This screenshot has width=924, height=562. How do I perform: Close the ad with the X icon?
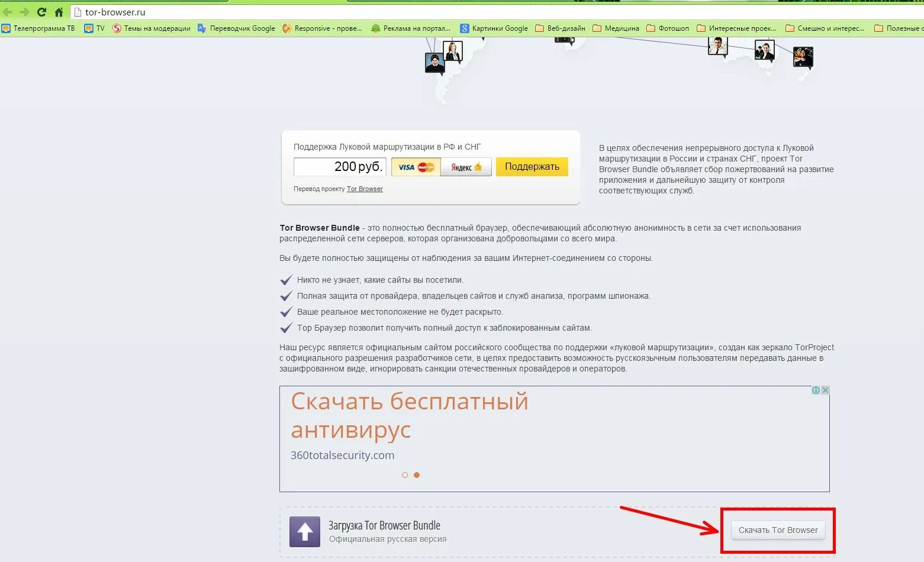(x=825, y=390)
